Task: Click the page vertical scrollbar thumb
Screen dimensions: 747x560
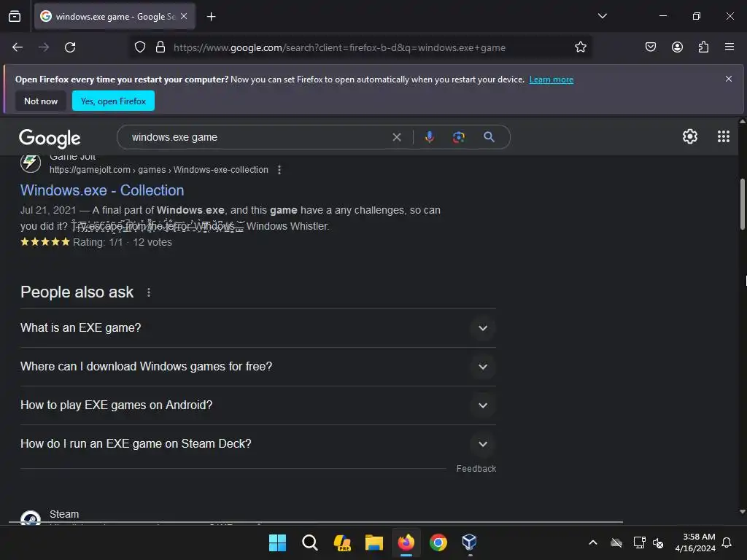Action: coord(742,204)
